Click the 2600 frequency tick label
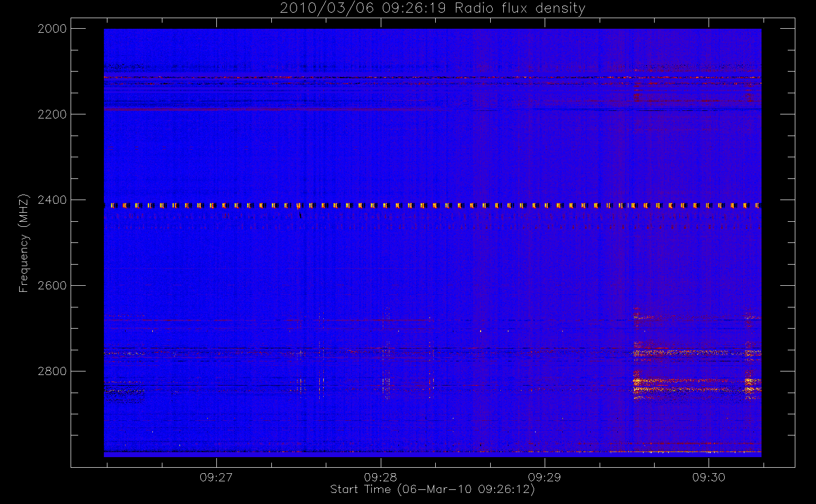Image resolution: width=816 pixels, height=504 pixels. (52, 286)
